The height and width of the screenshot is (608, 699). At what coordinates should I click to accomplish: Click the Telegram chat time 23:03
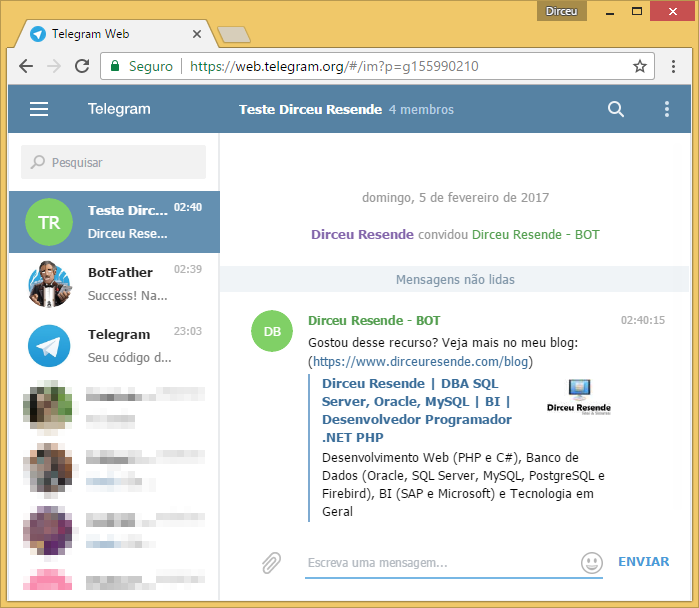tap(188, 331)
